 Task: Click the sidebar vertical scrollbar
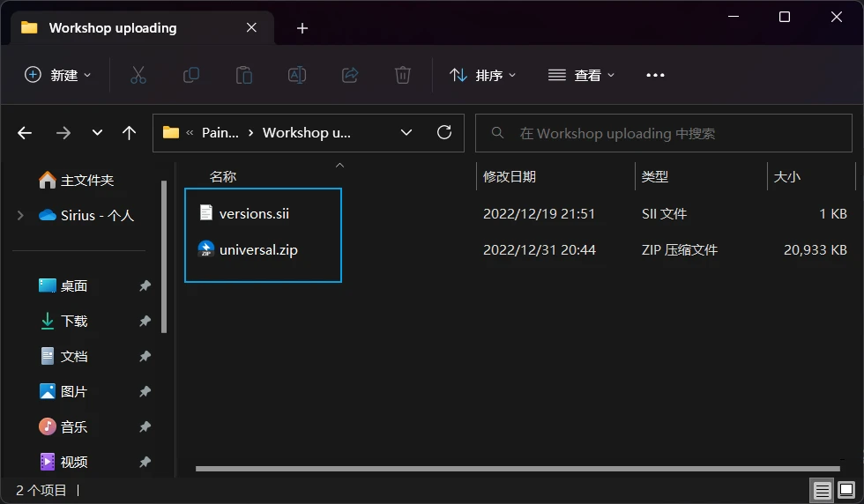pyautogui.click(x=164, y=256)
